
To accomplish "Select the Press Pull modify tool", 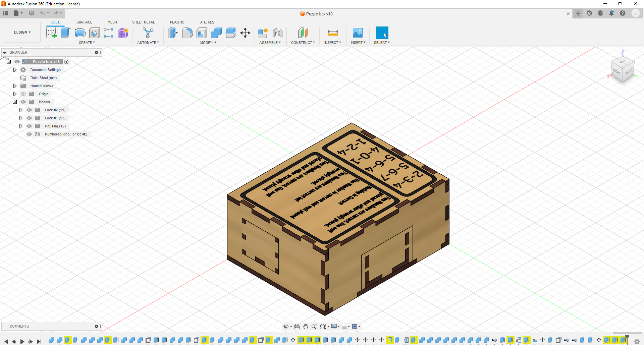I will [x=173, y=33].
